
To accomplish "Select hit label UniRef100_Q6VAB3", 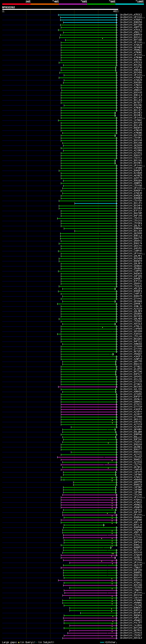I will click(131, 48).
